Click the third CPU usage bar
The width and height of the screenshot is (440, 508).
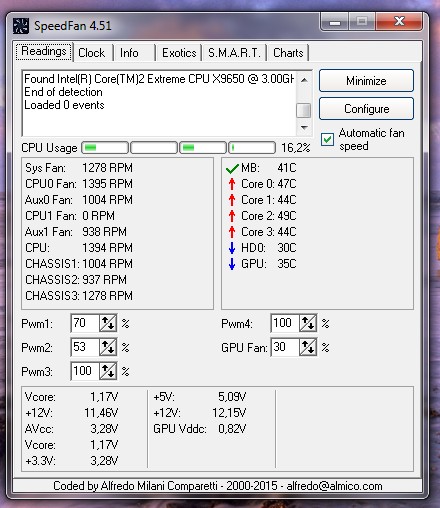click(x=203, y=147)
